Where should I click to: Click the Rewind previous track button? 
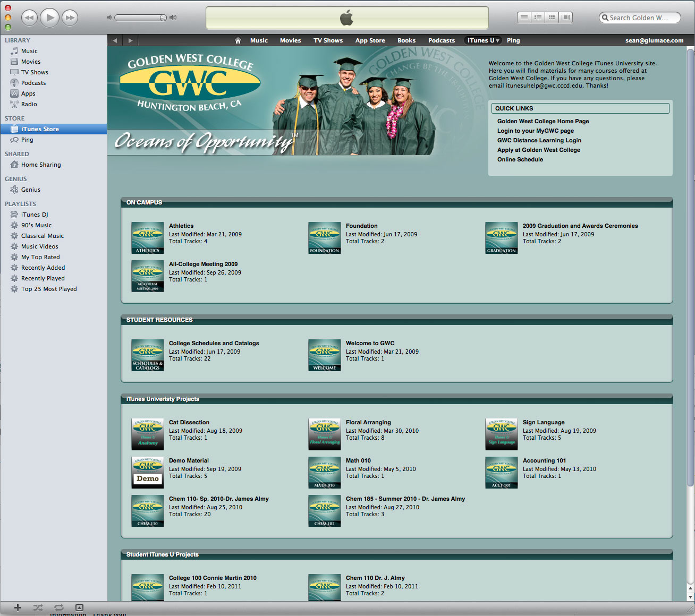coord(29,18)
